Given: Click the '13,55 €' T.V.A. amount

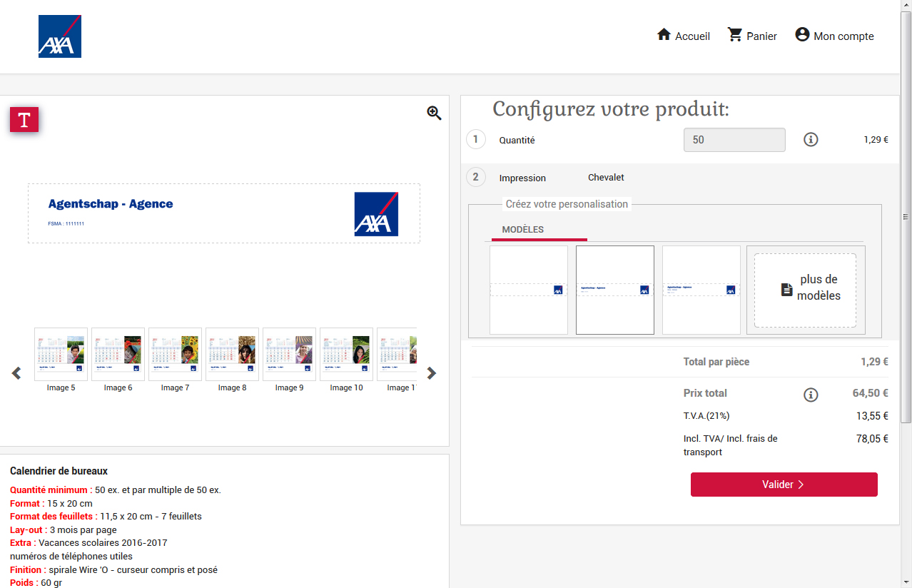Looking at the screenshot, I should pos(872,416).
